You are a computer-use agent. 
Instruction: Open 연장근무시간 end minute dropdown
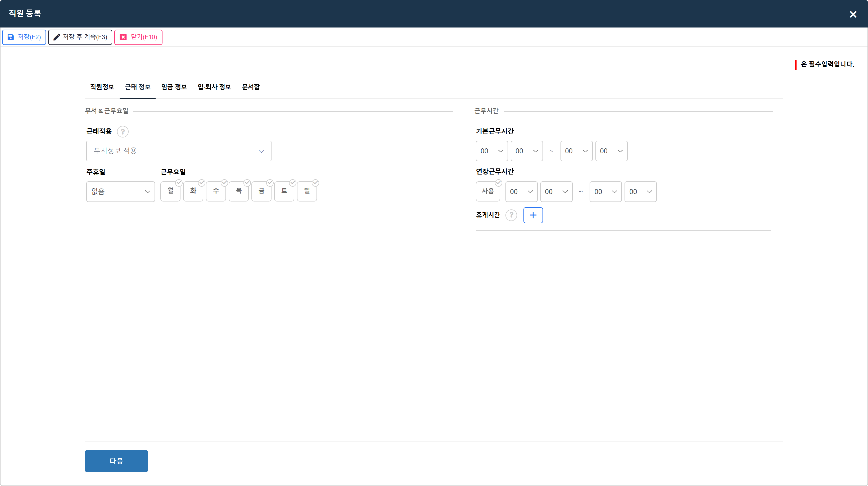[641, 192]
